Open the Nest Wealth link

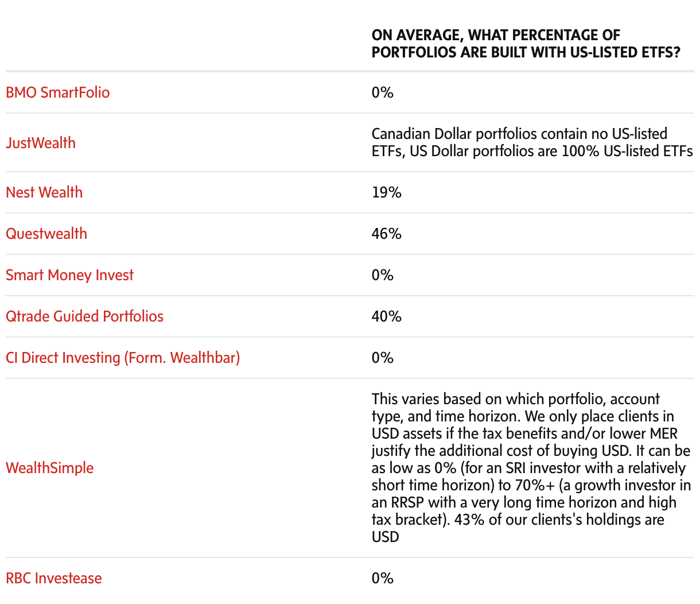44,192
